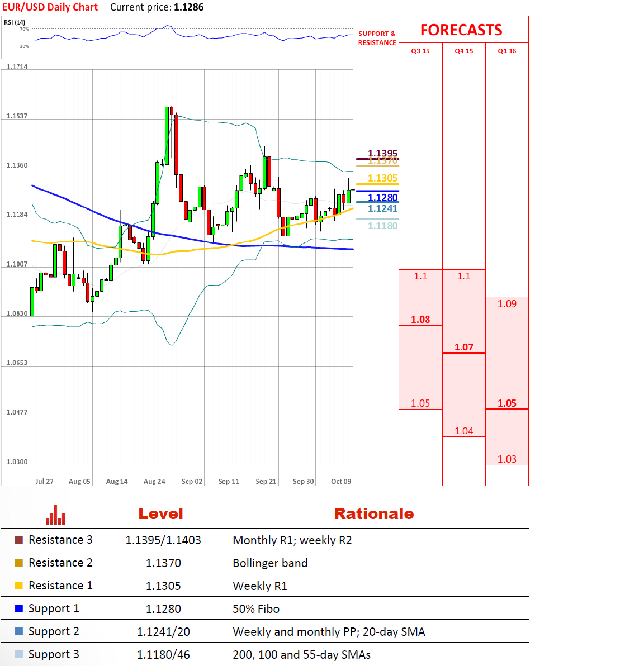Select '200, 100 and 55-day SMAs' rationale
644x666 pixels.
[302, 655]
